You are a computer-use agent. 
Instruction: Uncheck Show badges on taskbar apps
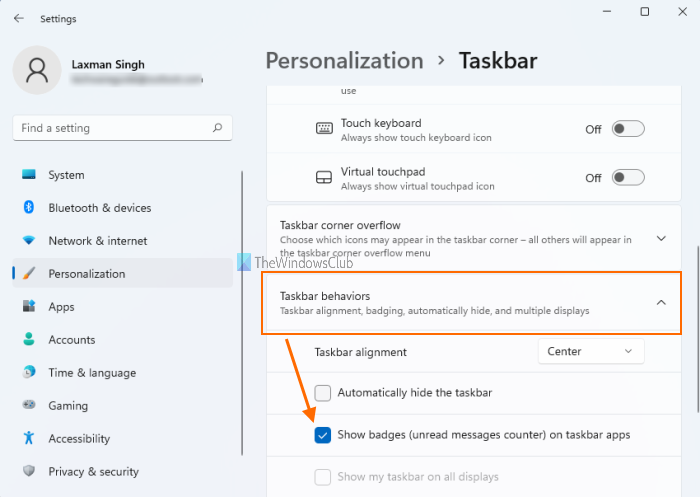[x=323, y=435]
